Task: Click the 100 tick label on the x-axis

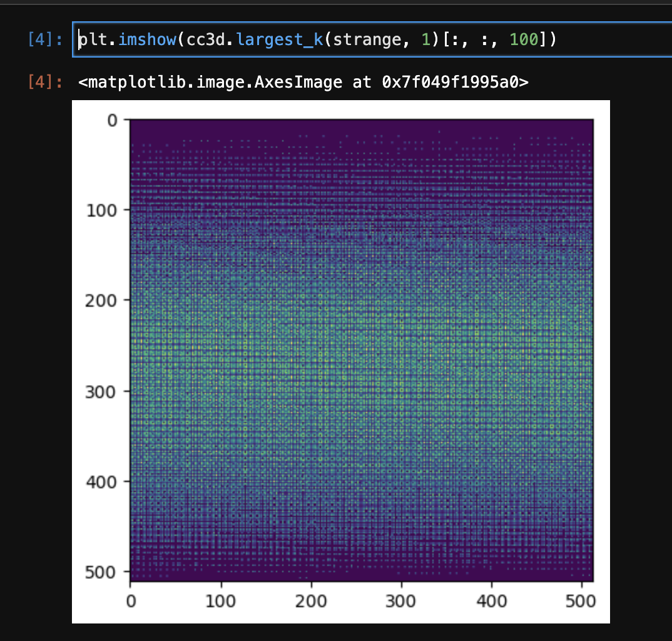Action: point(220,600)
